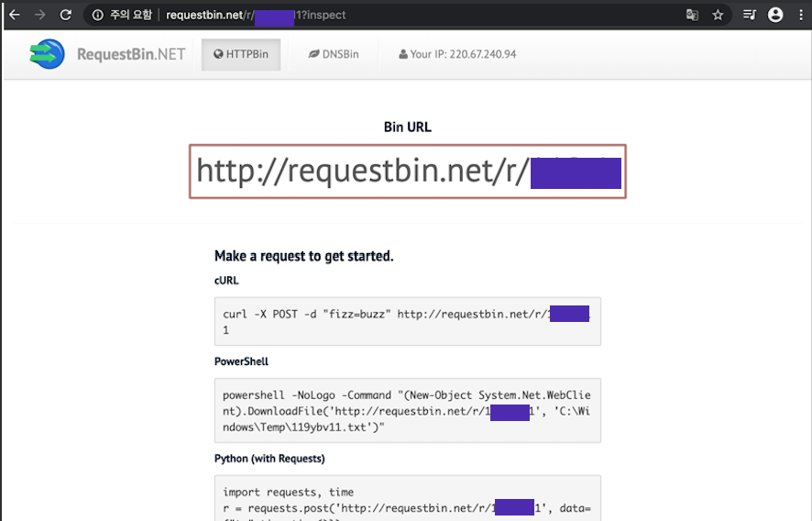
Task: Click the browser forward arrow
Action: [40, 15]
